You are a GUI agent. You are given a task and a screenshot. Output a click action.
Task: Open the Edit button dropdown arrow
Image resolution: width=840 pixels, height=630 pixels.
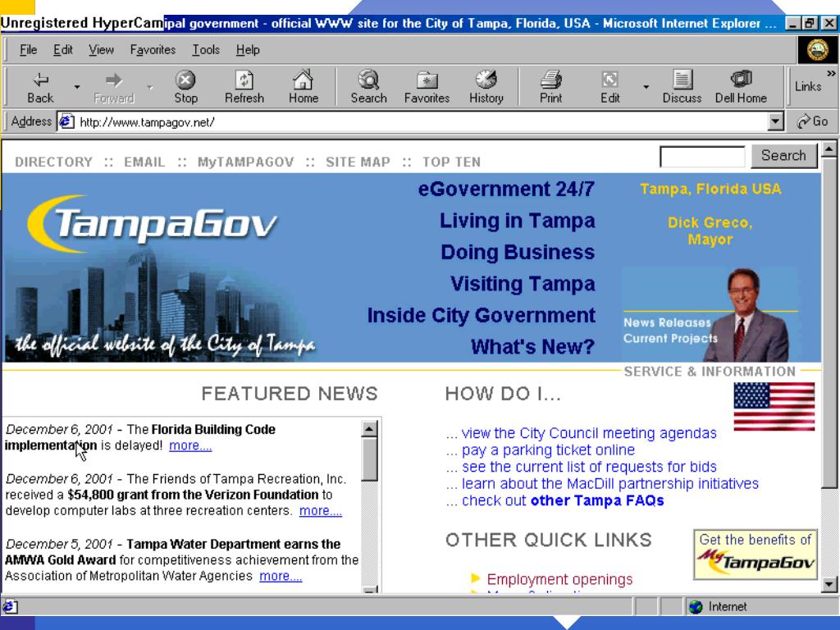point(646,87)
